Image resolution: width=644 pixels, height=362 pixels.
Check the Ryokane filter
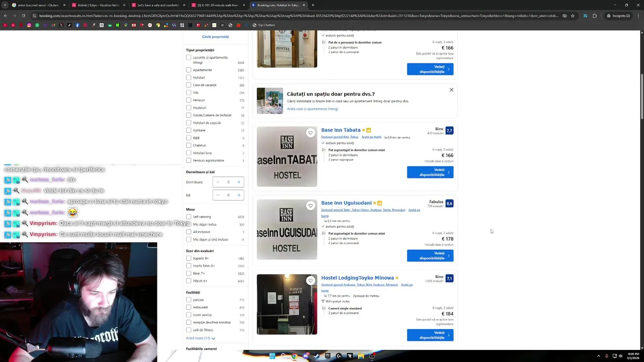pos(189,130)
